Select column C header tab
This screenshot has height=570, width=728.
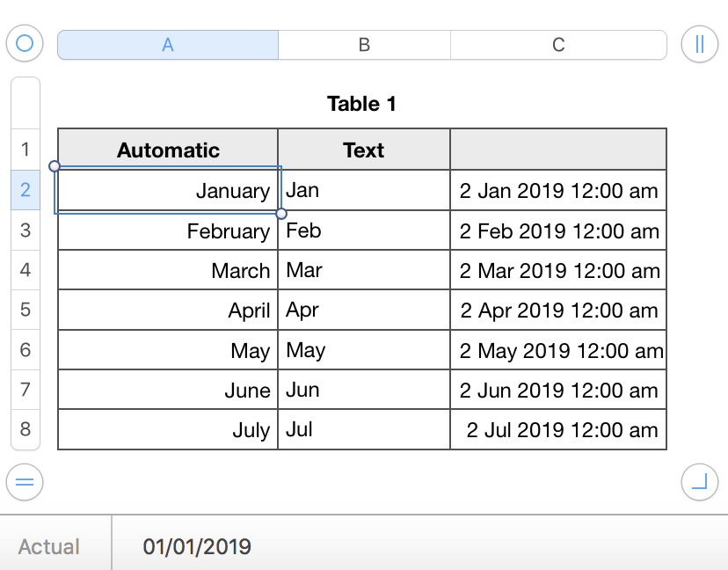[x=558, y=45]
